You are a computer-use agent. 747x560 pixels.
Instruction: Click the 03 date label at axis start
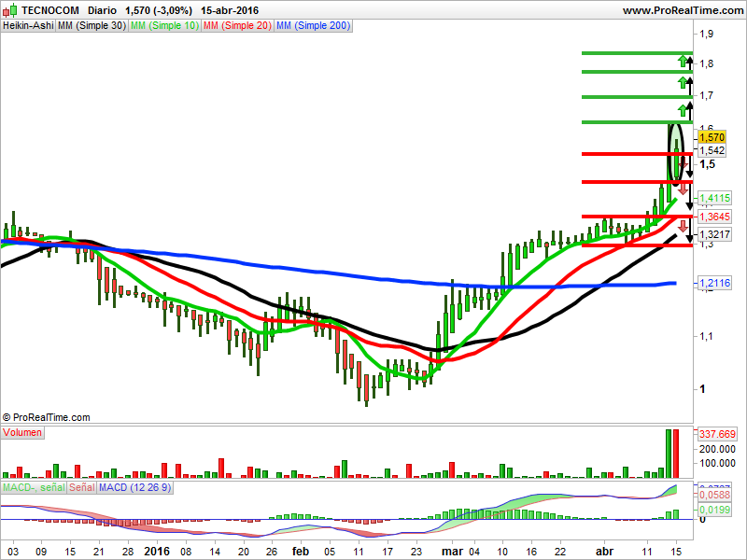13,552
